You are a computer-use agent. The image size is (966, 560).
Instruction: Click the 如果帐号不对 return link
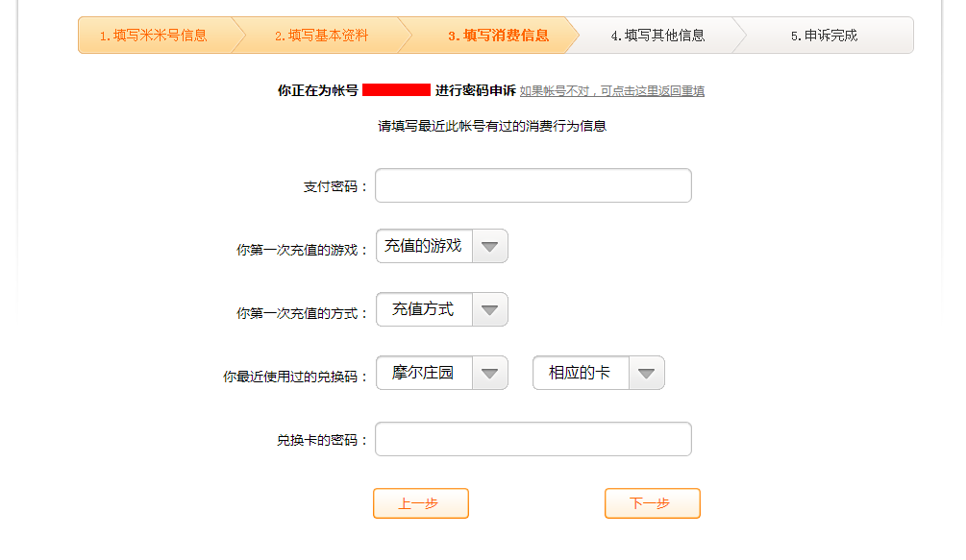(x=612, y=91)
